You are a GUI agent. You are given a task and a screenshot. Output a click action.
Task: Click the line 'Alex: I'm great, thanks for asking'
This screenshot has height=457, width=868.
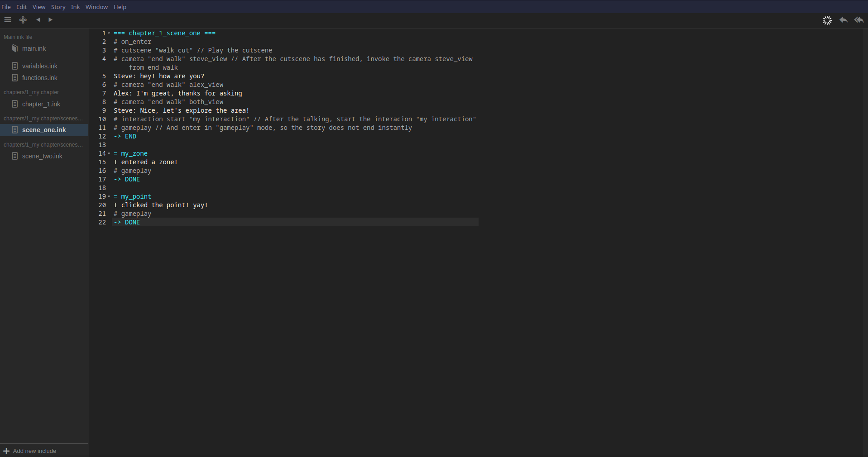pyautogui.click(x=178, y=93)
